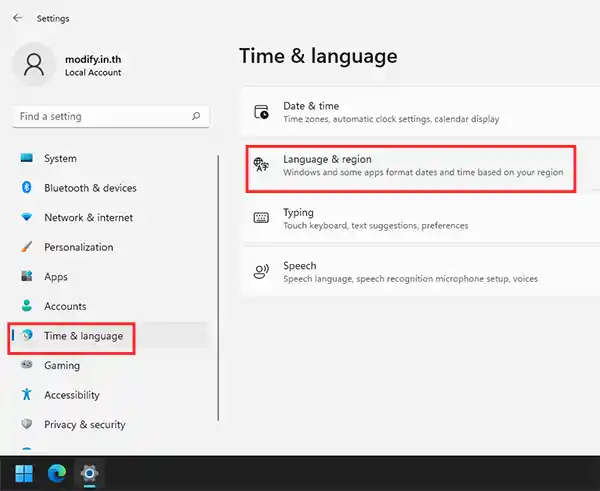Click the back arrow in Settings header
600x491 pixels.
18,18
